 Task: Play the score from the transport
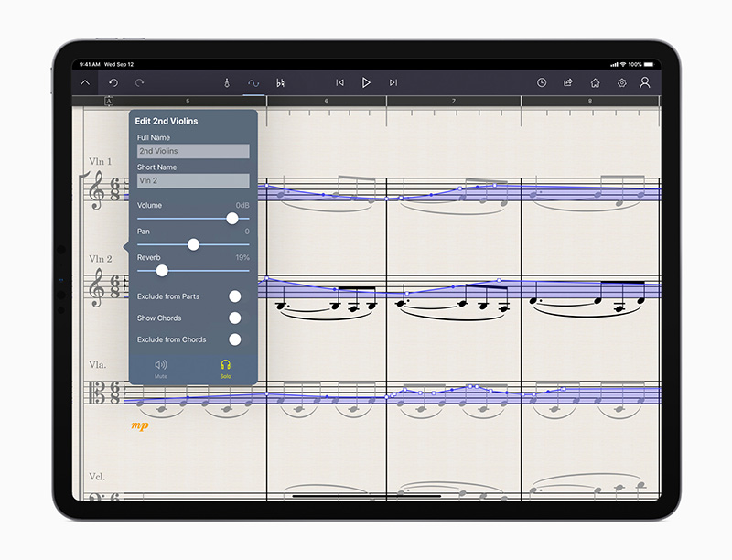coord(366,81)
